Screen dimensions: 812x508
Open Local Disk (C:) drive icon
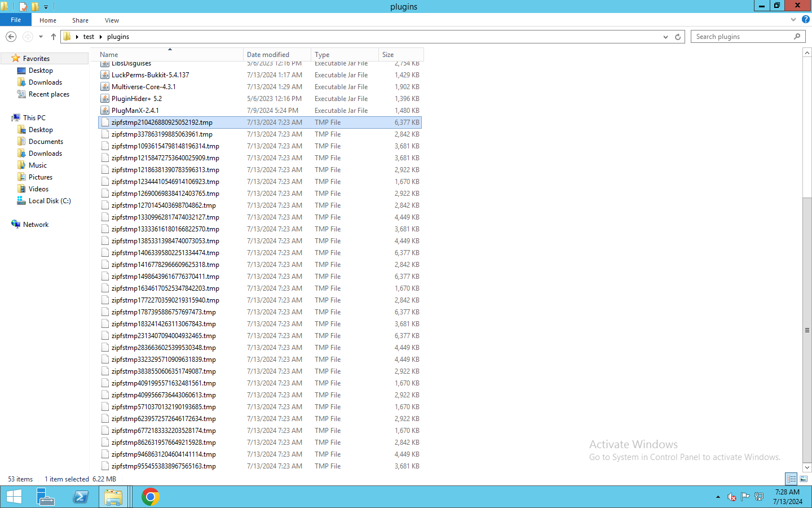tap(21, 201)
